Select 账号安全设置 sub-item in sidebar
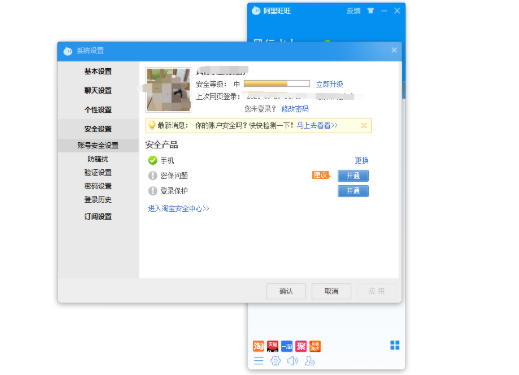Viewport: 519px width, 375px height. click(98, 145)
